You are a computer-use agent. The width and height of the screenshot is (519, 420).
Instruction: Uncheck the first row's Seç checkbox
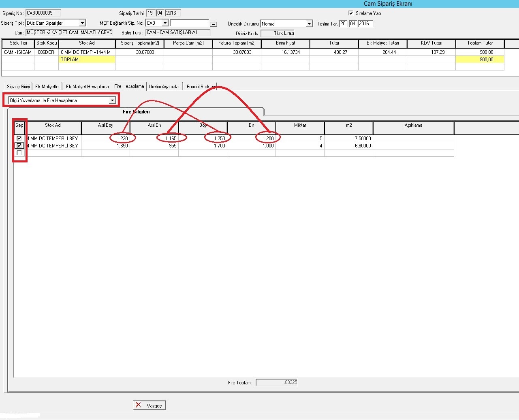[19, 138]
